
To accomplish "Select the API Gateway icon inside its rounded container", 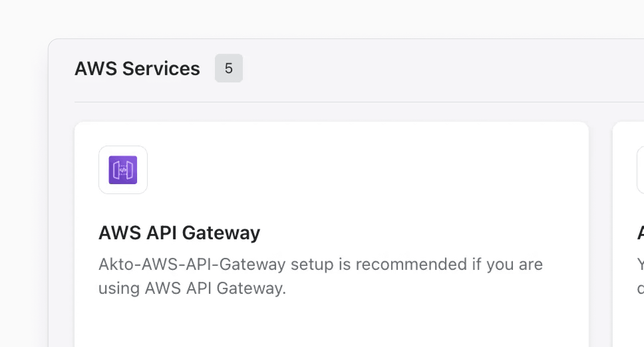I will tap(123, 170).
